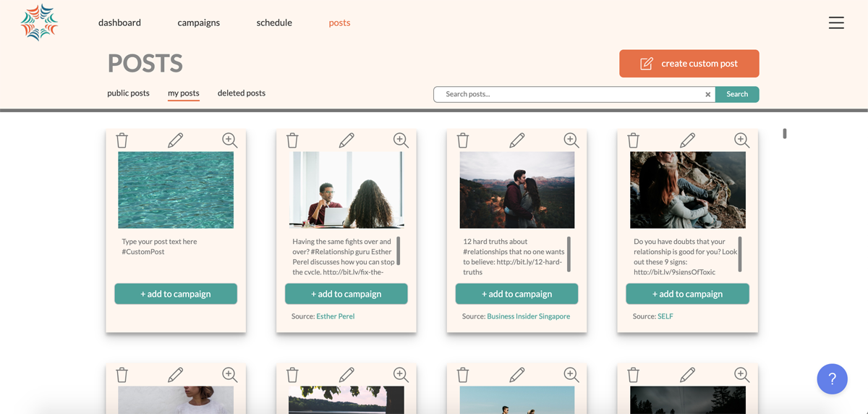Screen dimensions: 868x414
Task: Trash the Business Insider Singapore post
Action: [463, 140]
